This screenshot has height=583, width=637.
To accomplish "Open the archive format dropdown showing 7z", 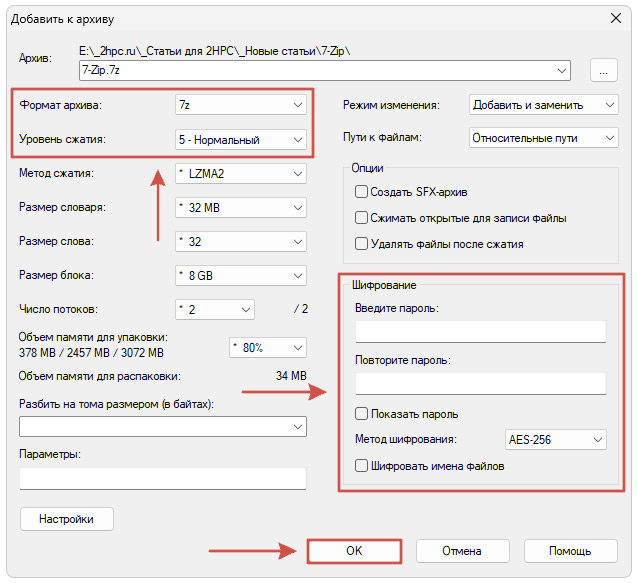I will (x=240, y=105).
